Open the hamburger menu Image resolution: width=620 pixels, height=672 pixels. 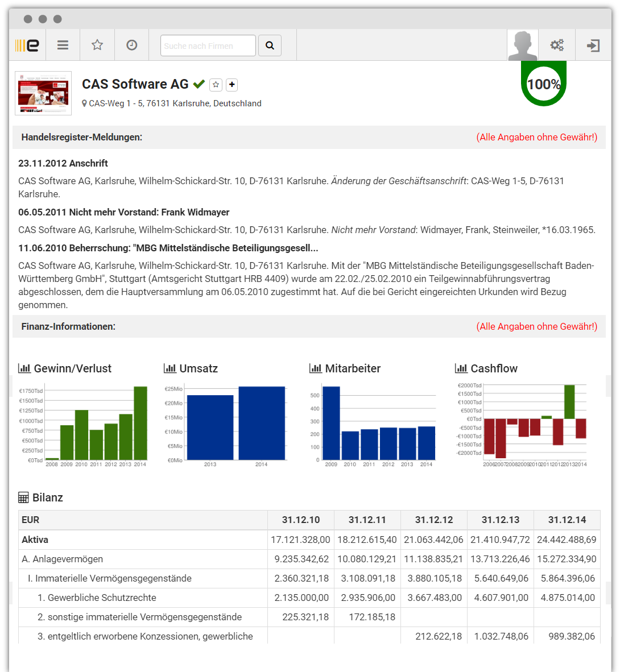pos(63,45)
